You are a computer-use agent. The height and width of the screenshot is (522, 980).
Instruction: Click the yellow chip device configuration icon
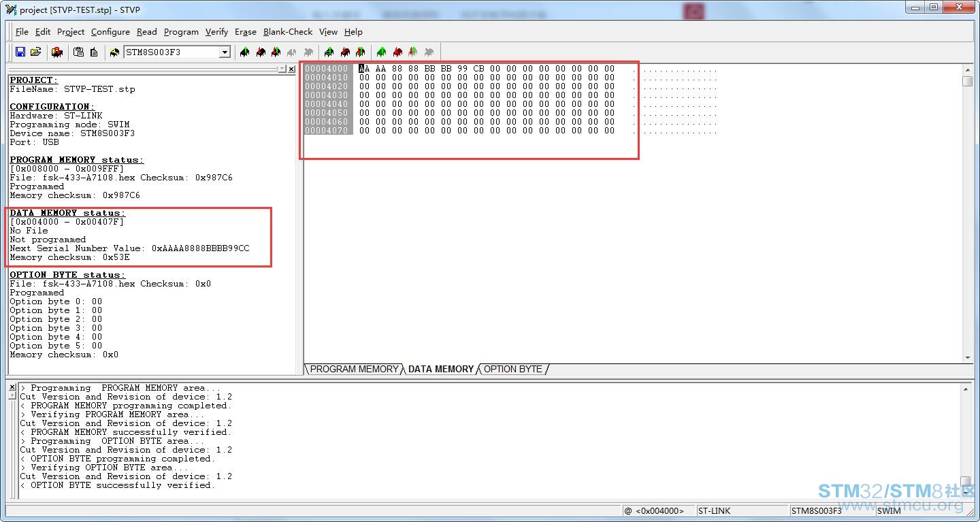pyautogui.click(x=114, y=52)
